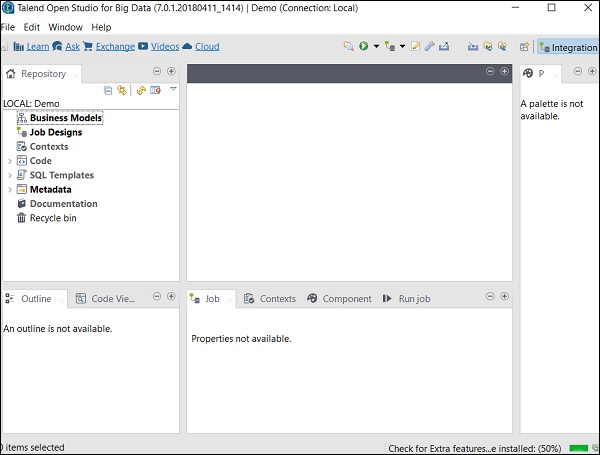Viewport: 600px width, 455px height.
Task: Click the wrench icon in main toolbar
Action: pyautogui.click(x=429, y=46)
